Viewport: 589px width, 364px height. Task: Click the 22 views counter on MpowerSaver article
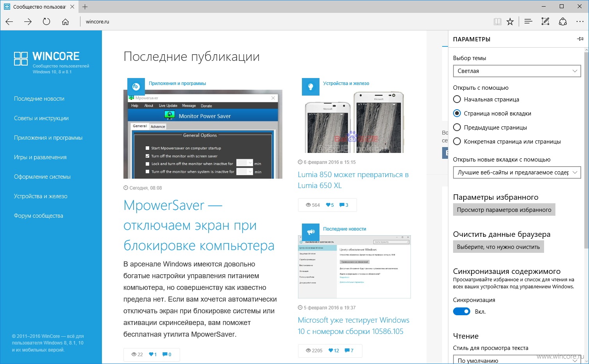(137, 355)
